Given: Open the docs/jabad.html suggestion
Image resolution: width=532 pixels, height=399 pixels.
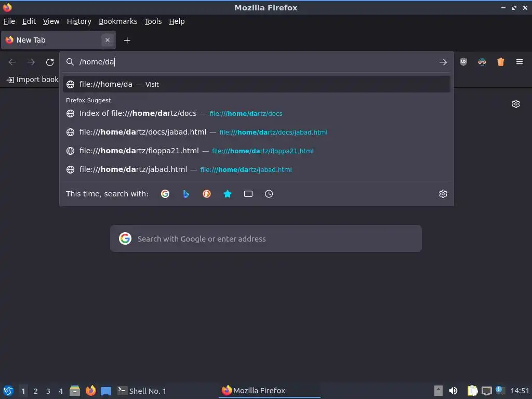Looking at the screenshot, I should 257,132.
